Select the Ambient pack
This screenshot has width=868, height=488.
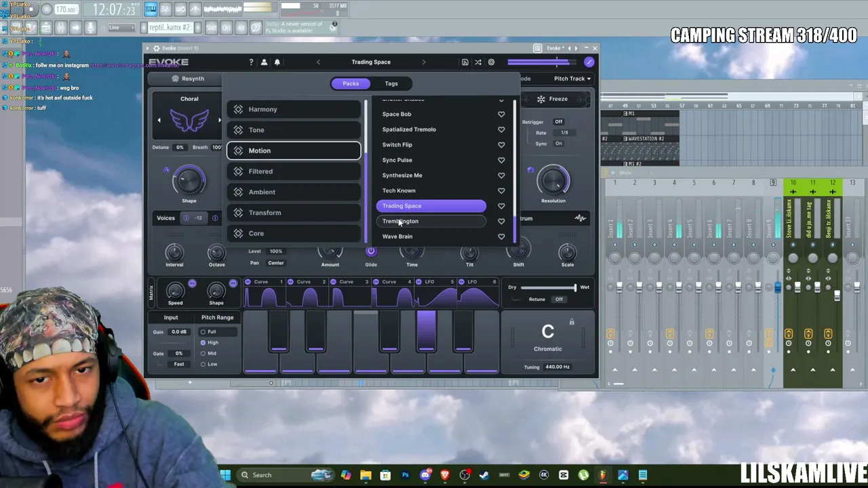tap(294, 192)
